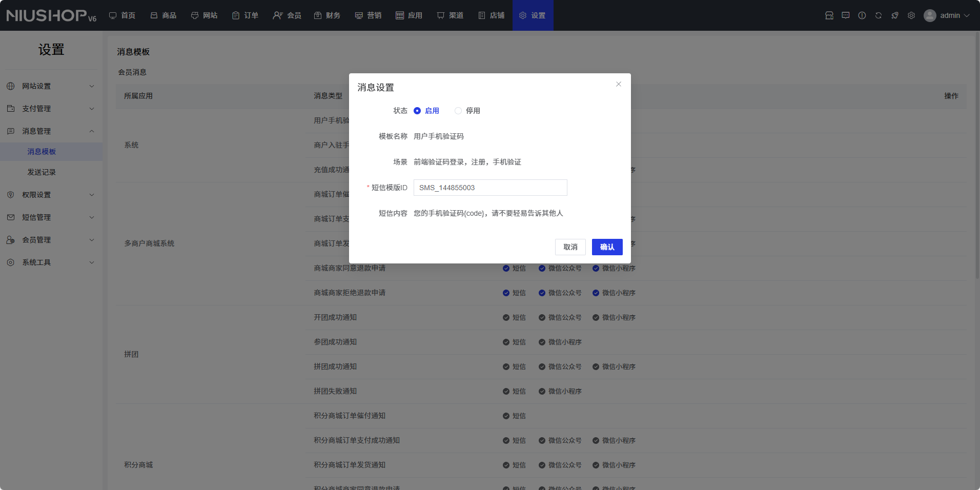Close the 消息设置 dialog with X
980x490 pixels.
click(619, 84)
